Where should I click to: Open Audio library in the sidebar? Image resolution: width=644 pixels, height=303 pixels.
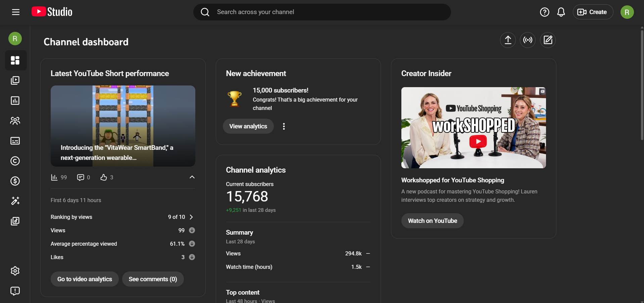15,221
